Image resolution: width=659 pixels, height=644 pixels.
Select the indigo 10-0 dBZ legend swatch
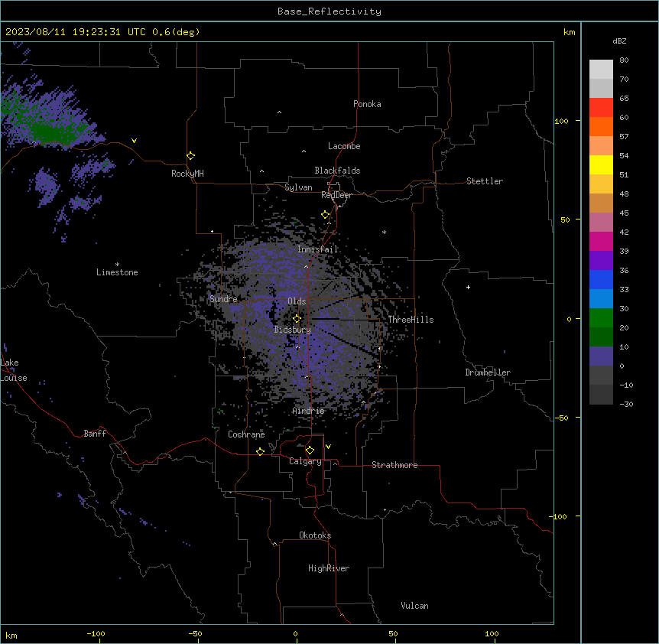601,356
